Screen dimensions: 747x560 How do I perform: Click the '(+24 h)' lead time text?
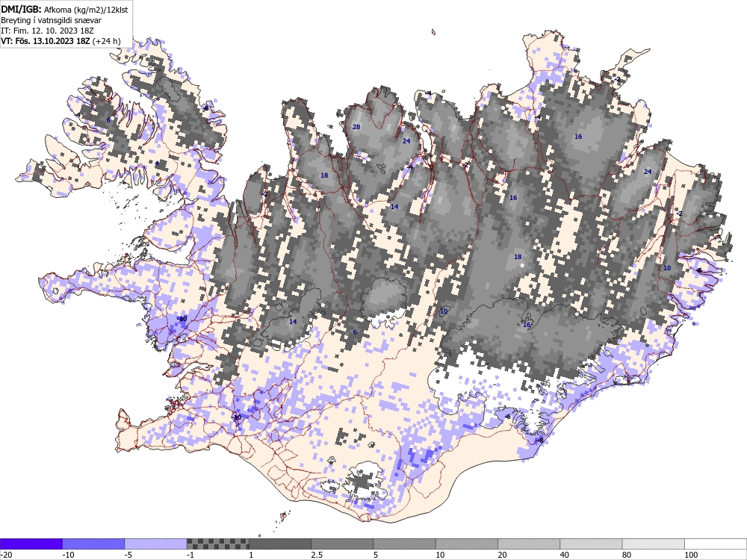pos(106,41)
